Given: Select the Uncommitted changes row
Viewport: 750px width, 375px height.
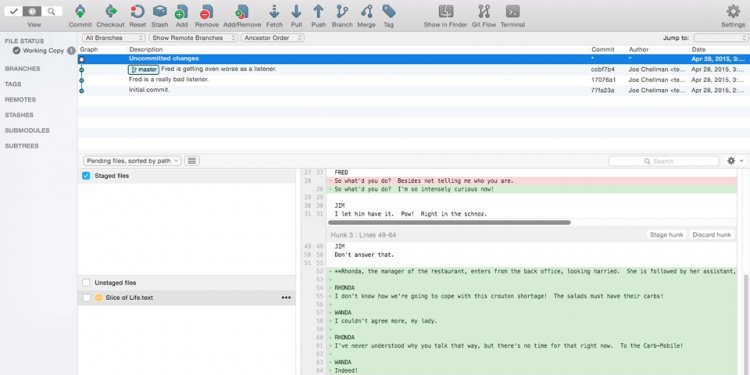Looking at the screenshot, I should [x=413, y=59].
